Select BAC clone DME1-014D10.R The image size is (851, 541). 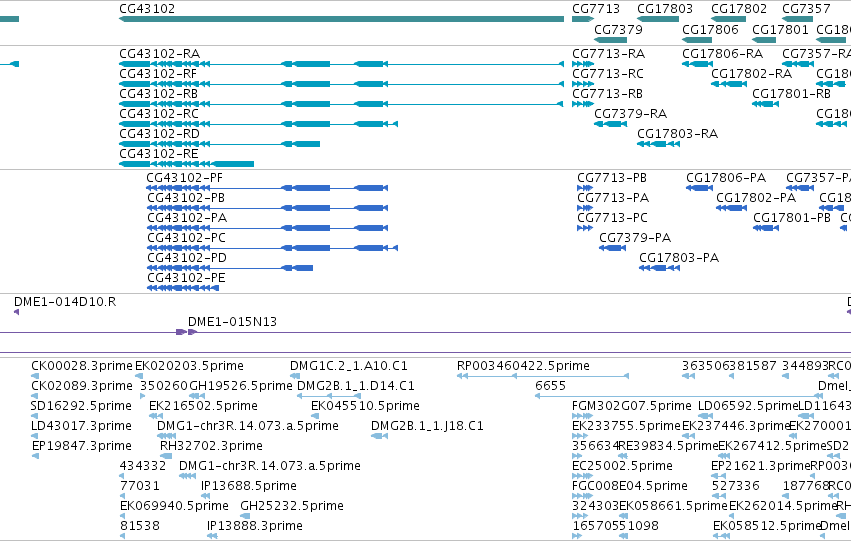(x=65, y=302)
